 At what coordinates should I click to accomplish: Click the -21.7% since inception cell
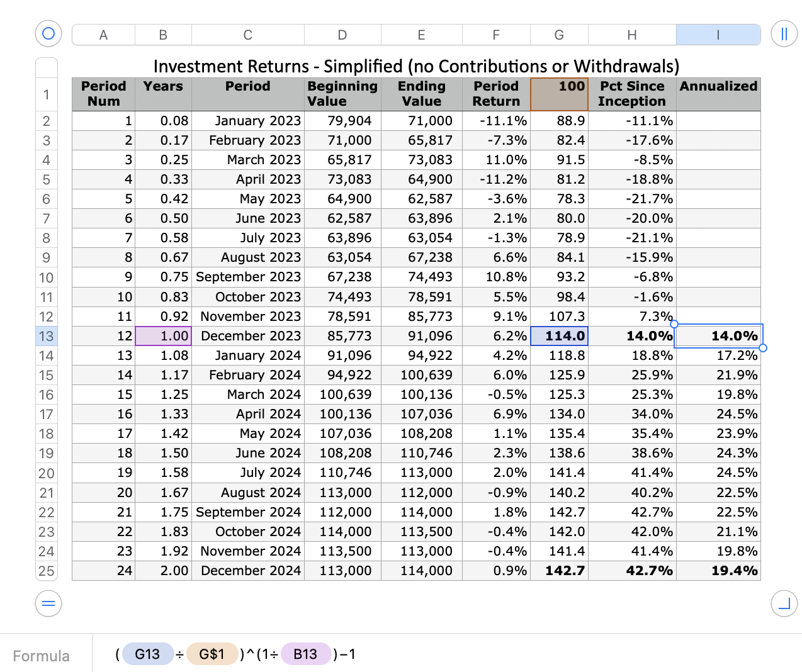632,199
